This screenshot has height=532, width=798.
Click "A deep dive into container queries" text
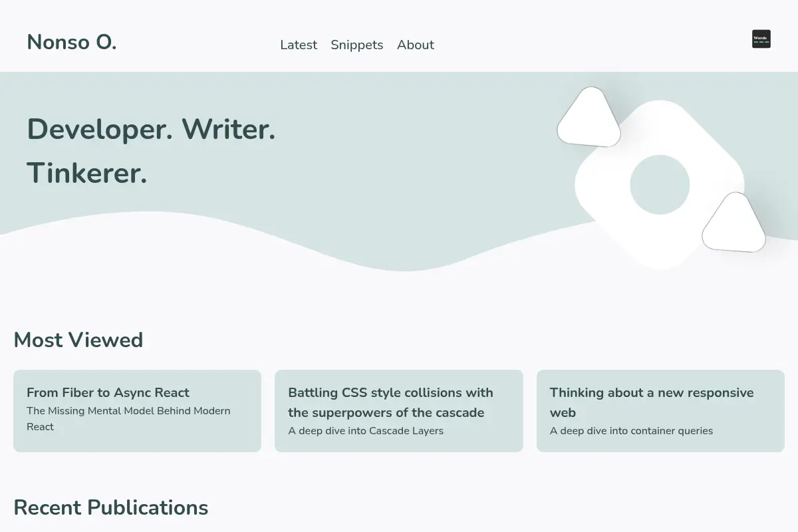coord(631,430)
